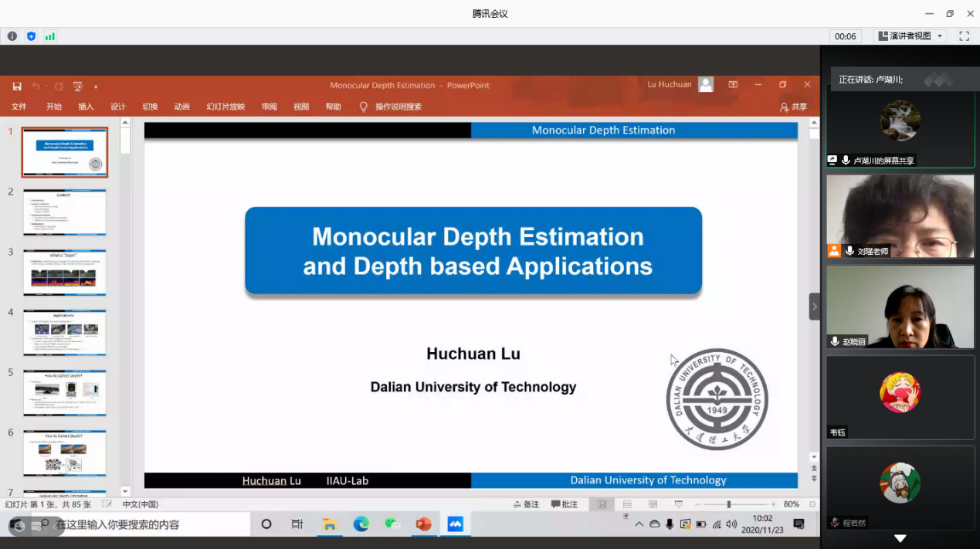Viewport: 980px width, 549px height.
Task: Open the meeting info icon
Action: pos(12,36)
